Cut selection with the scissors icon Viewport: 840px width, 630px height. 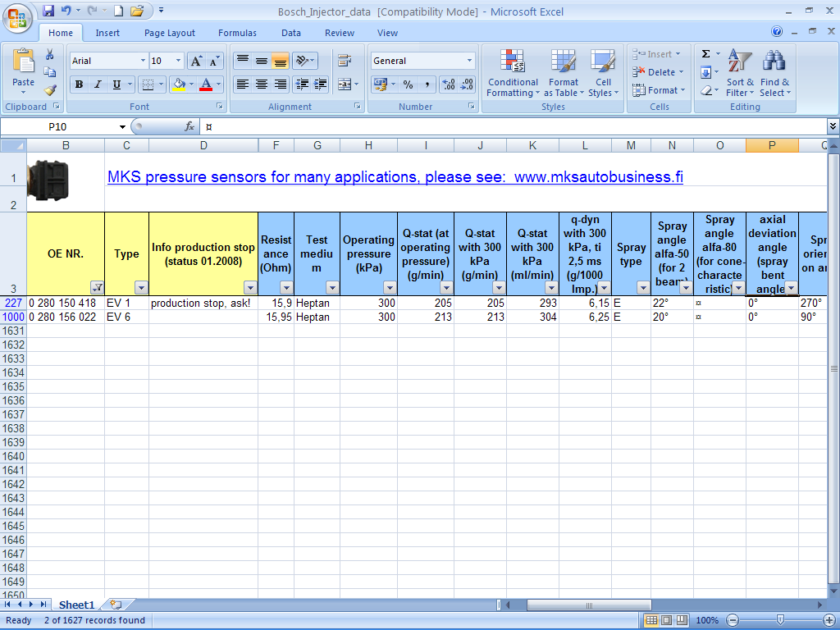click(49, 55)
